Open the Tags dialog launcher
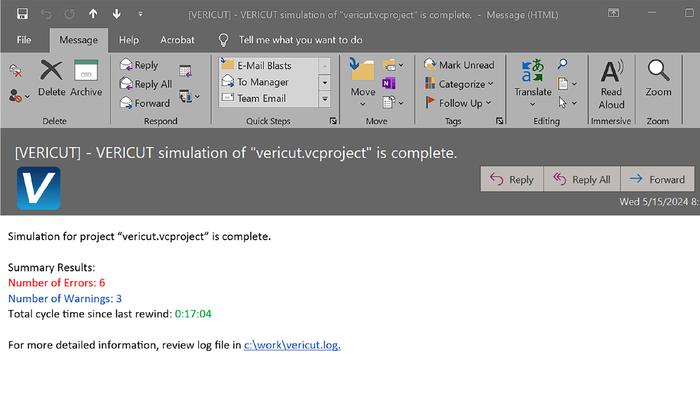Image resolution: width=700 pixels, height=396 pixels. [499, 121]
